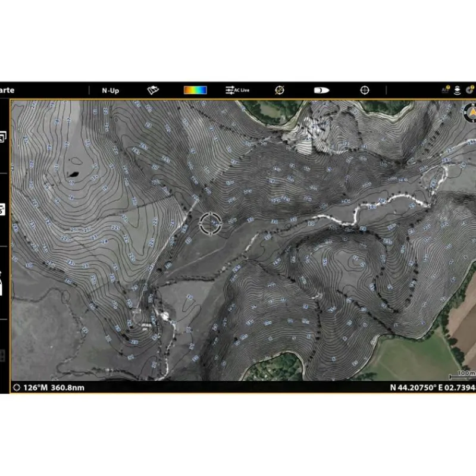476x476 pixels.
Task: Open the AIS alert status icon
Action: [446, 90]
